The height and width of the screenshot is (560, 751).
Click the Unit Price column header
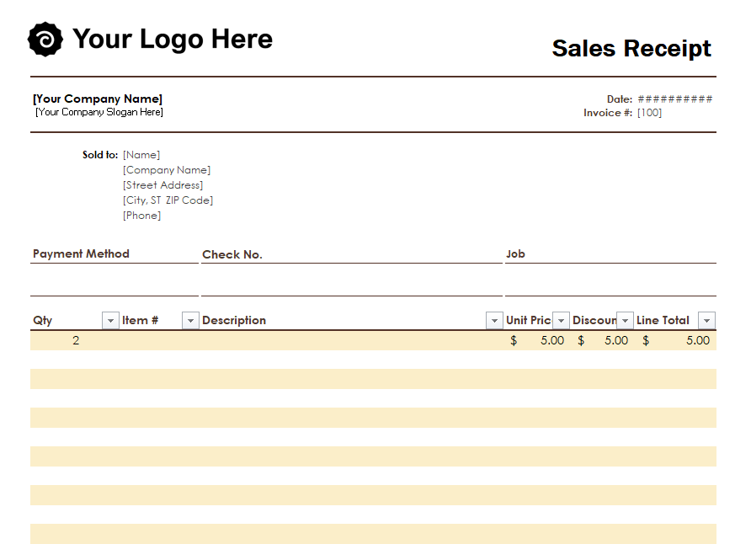tap(529, 321)
